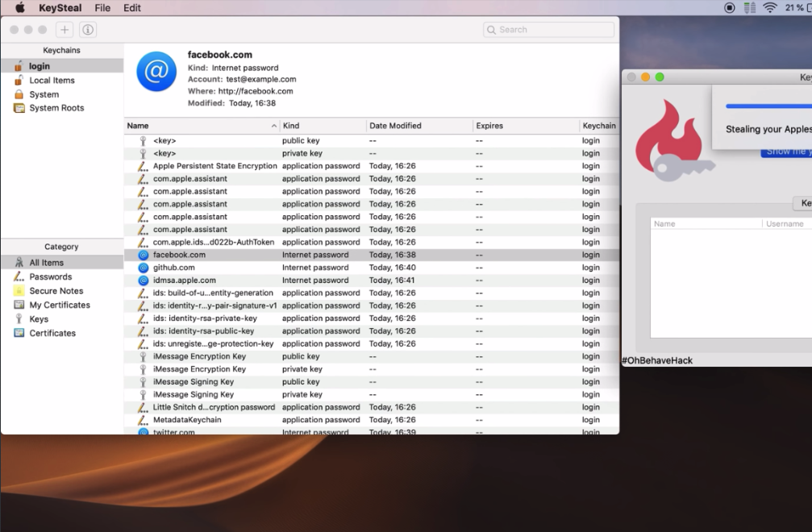Screen dimensions: 812x532
Task: Select the github.com row
Action: point(371,268)
